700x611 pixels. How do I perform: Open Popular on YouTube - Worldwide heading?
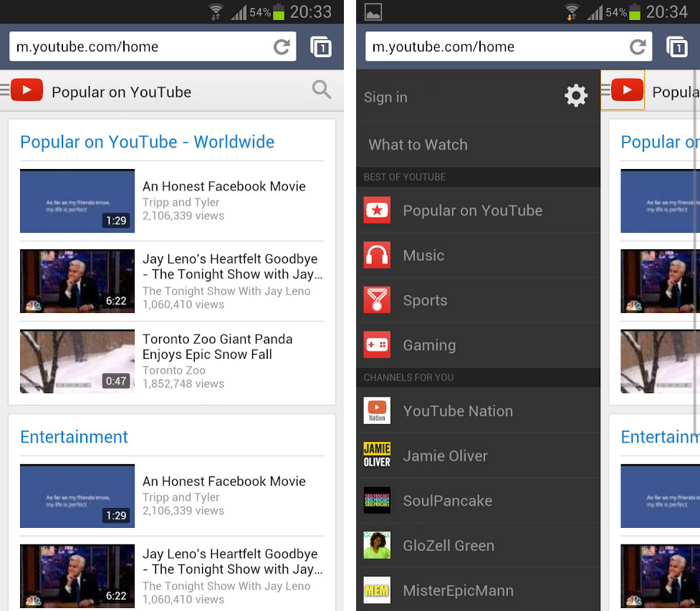pos(148,142)
